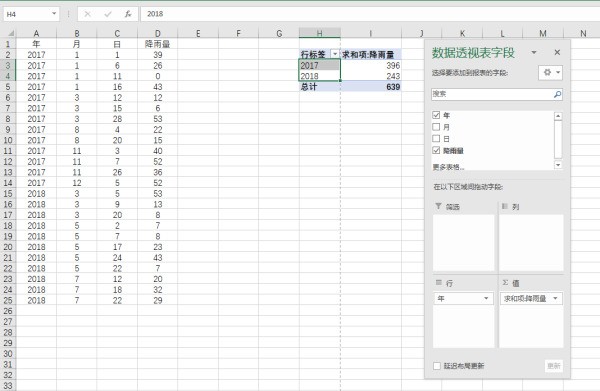Select column H header
Viewport: 600px width, 391px height.
pyautogui.click(x=320, y=33)
